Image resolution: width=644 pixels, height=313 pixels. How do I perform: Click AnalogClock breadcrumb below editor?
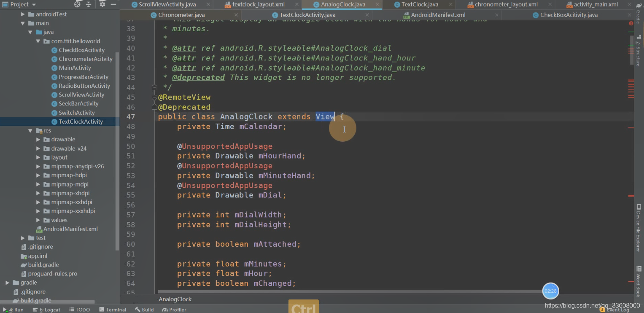175,299
